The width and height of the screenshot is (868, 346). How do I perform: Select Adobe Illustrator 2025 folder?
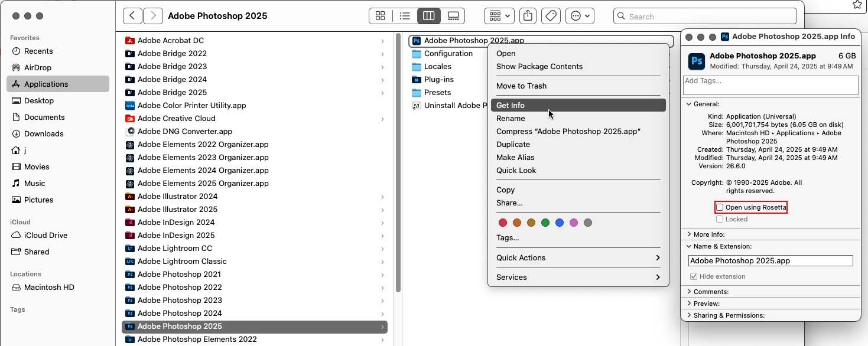[x=255, y=209]
